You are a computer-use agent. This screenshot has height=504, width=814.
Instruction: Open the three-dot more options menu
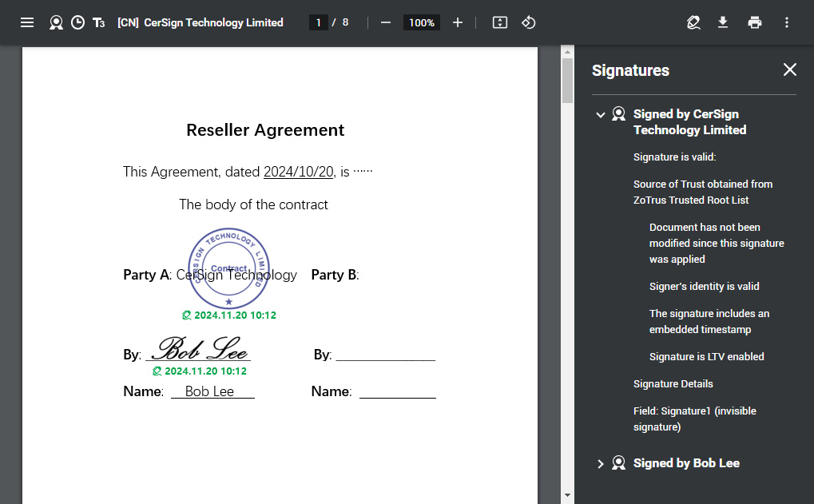coord(786,22)
